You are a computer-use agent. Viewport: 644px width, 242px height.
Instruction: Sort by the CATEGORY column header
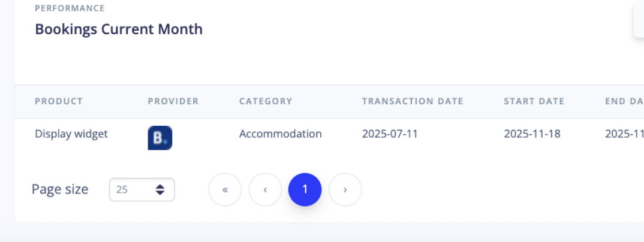click(266, 101)
